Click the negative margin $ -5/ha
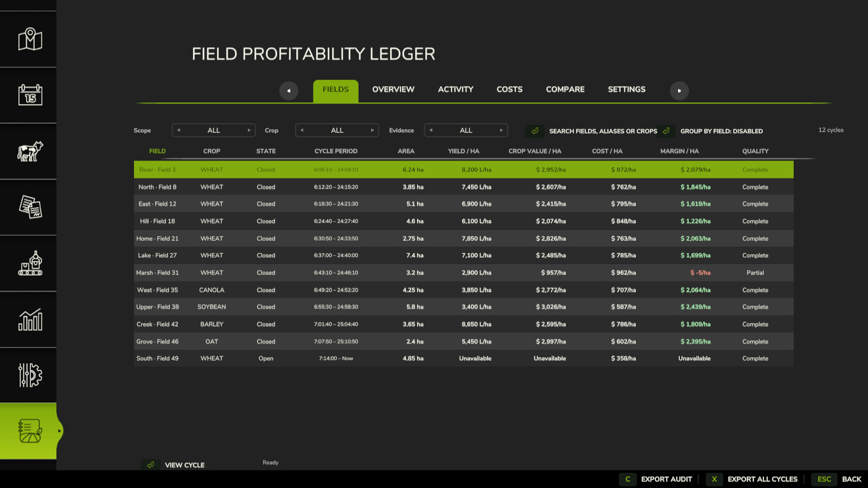868x488 pixels. click(700, 273)
